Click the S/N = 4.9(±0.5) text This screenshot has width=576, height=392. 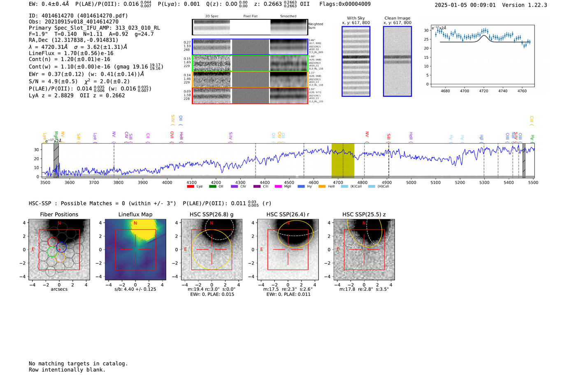[x=53, y=81]
